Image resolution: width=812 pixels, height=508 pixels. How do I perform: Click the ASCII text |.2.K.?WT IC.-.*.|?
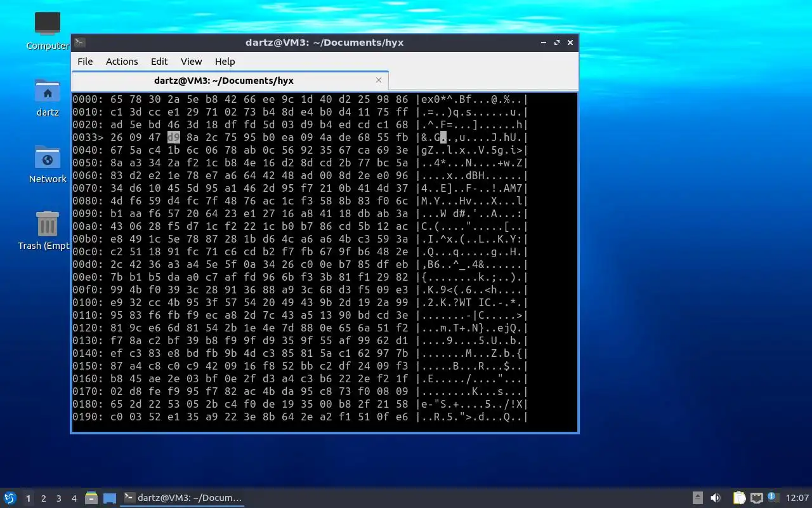[472, 302]
